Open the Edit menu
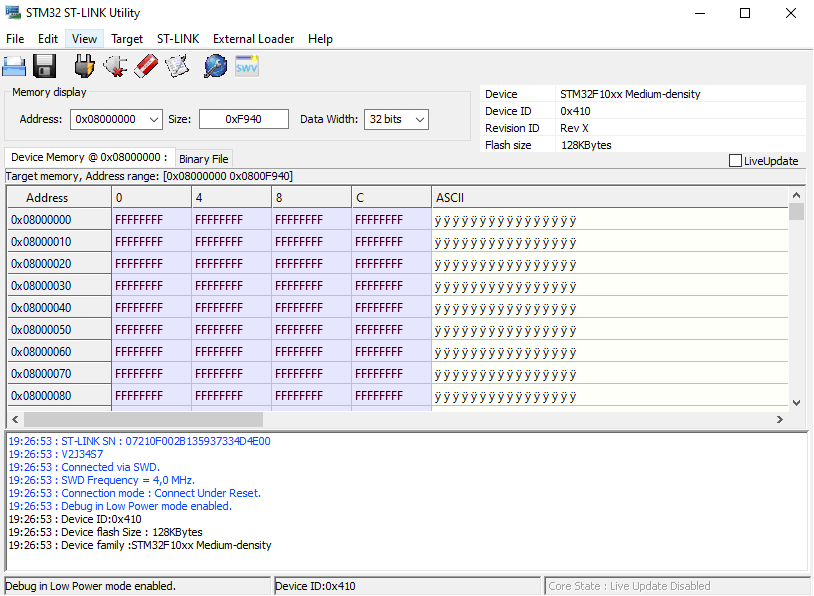 (48, 39)
